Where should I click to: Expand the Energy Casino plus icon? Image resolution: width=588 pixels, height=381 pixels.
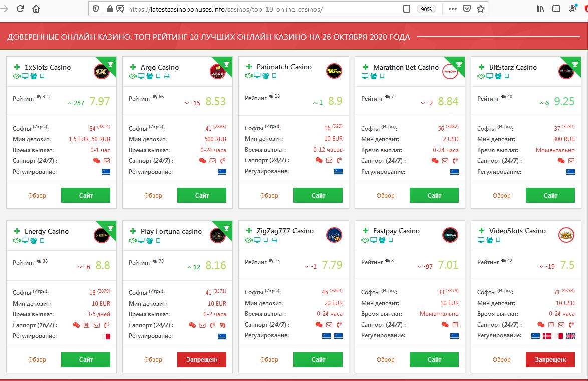pos(17,231)
